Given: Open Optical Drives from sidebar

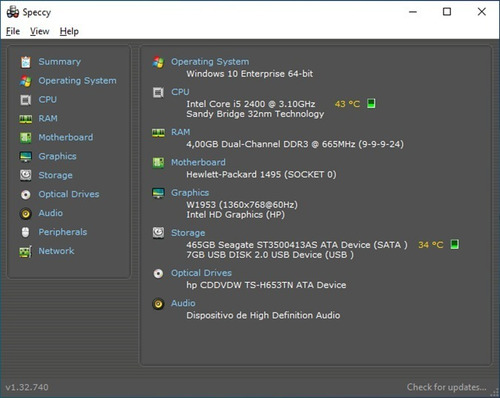Looking at the screenshot, I should pos(69,194).
